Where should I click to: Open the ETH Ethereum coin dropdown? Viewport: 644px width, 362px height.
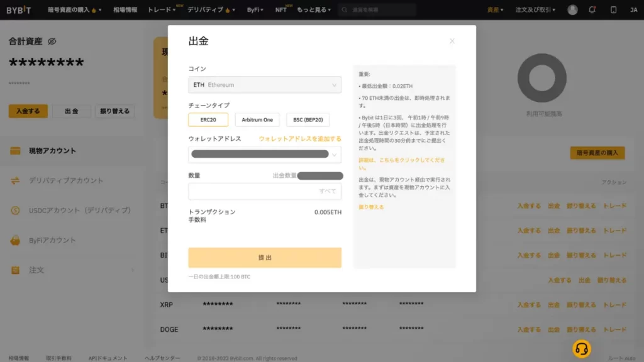[x=265, y=85]
